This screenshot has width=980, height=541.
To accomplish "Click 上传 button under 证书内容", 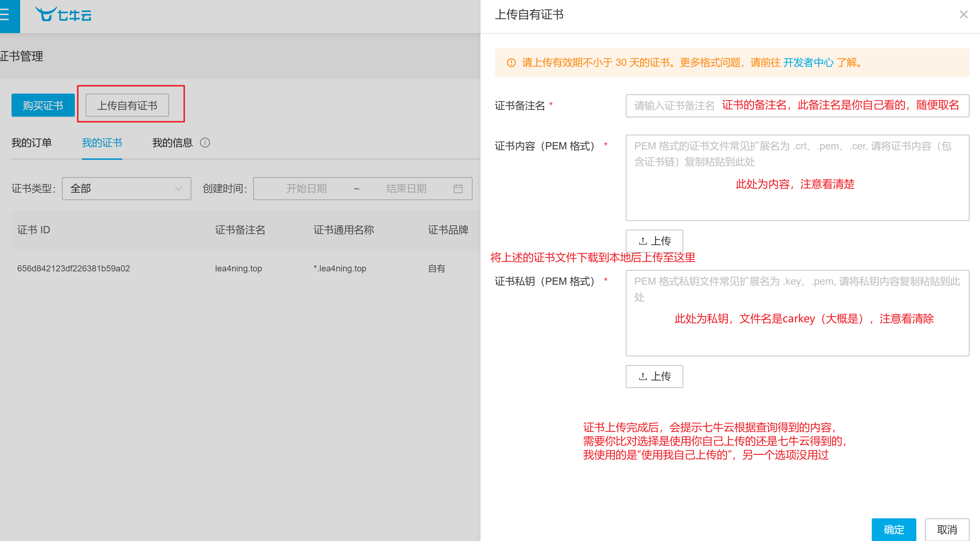I will click(654, 241).
